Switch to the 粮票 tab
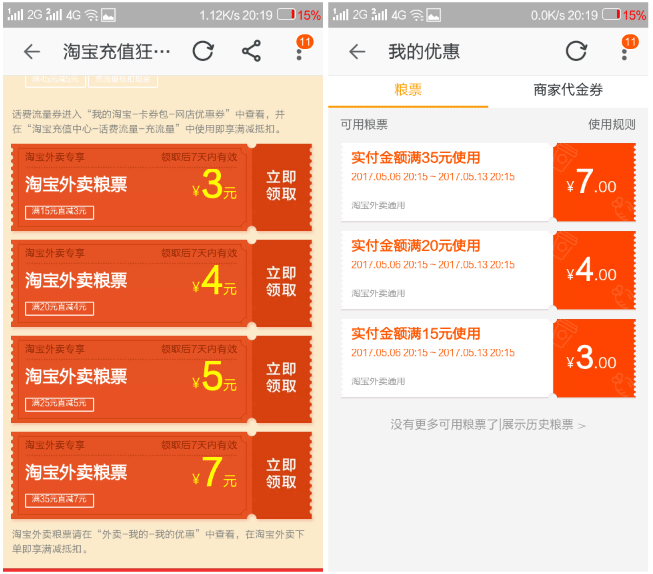Viewport: 653px width, 574px height. tap(408, 90)
